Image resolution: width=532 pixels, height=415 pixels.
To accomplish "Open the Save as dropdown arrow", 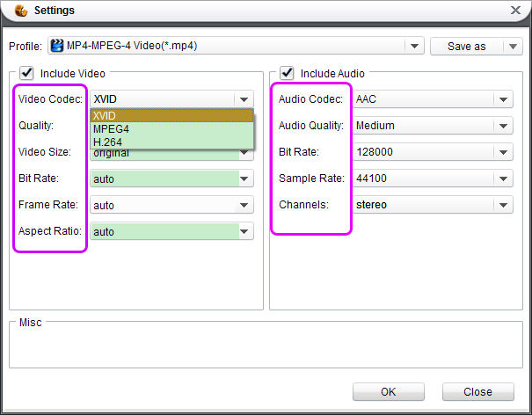I will coord(513,46).
